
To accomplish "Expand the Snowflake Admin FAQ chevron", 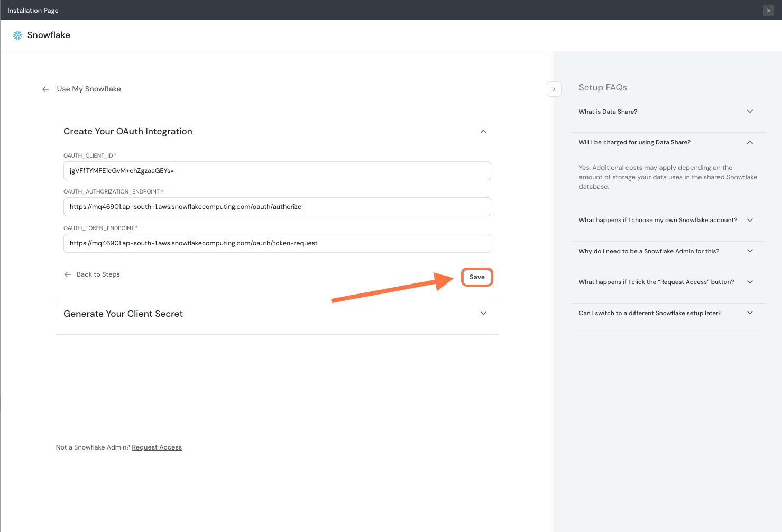I will point(750,251).
